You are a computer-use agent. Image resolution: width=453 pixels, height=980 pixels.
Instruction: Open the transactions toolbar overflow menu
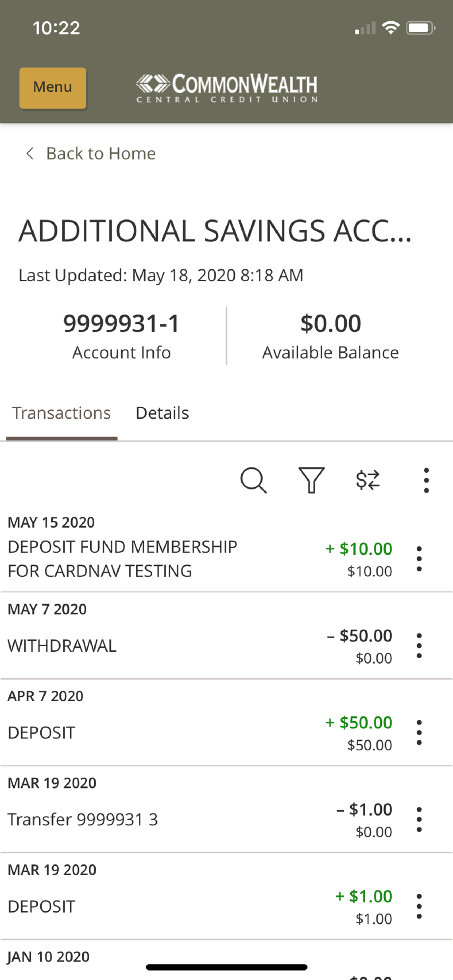click(x=426, y=480)
